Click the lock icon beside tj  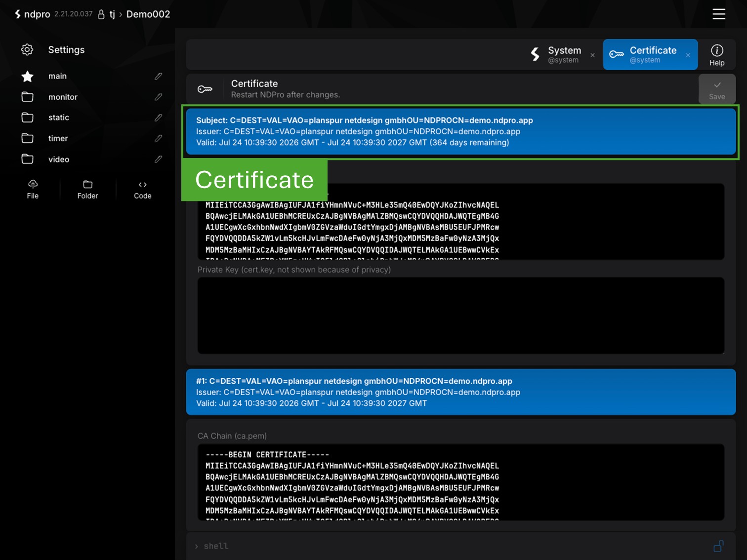[x=101, y=14]
